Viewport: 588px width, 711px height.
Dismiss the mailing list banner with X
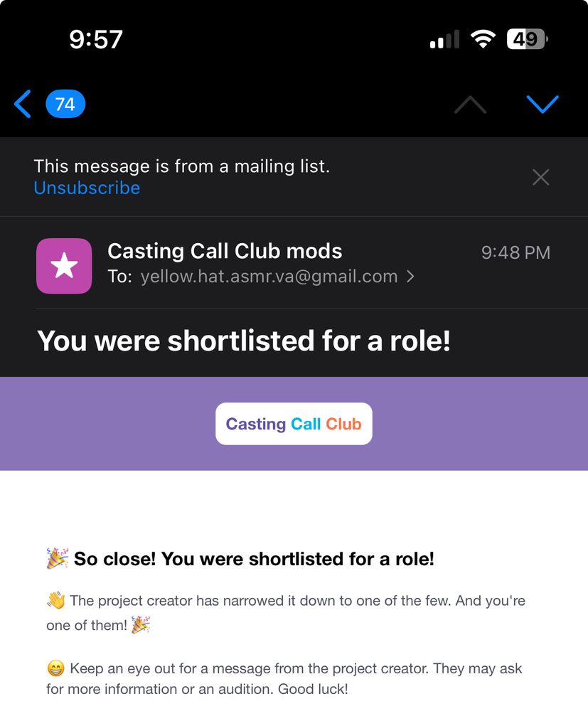tap(540, 177)
